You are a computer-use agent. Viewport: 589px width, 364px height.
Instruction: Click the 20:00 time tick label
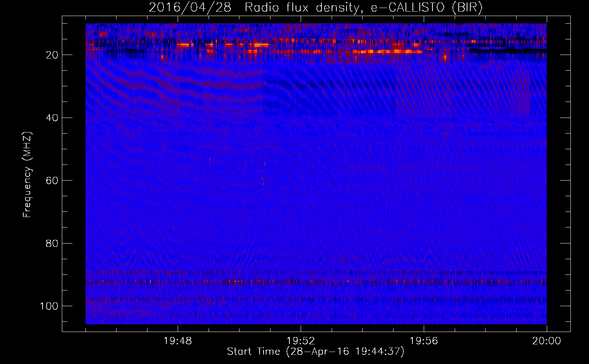pos(546,341)
